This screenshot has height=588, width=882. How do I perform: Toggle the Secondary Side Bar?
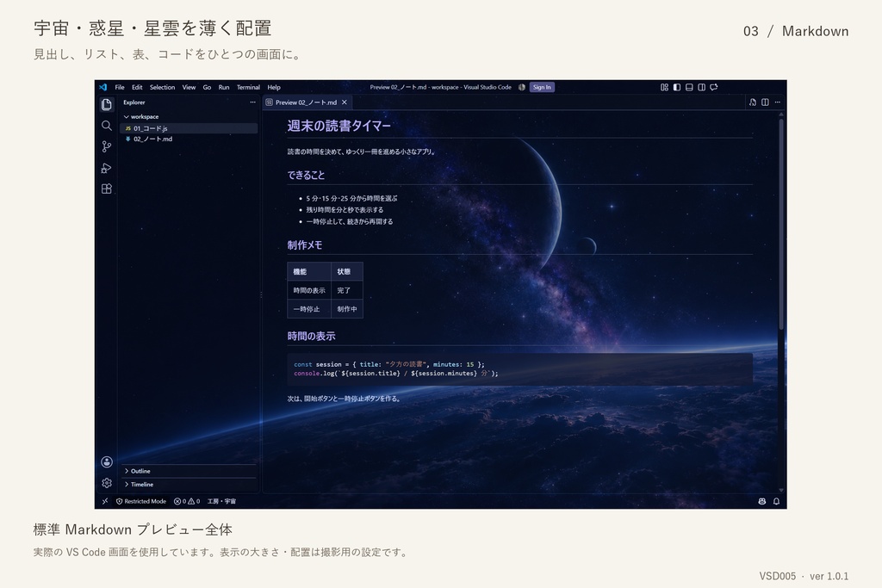click(x=701, y=87)
